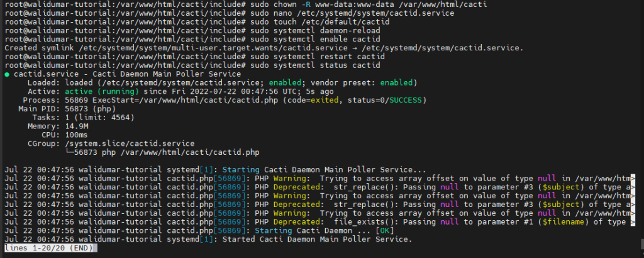Click the 'Main PID: 56873 (php)' line
The width and height of the screenshot is (644, 258).
tap(67, 109)
